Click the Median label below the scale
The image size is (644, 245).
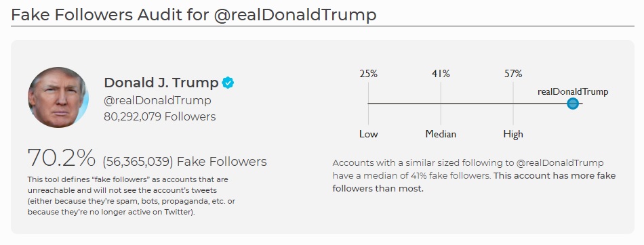click(441, 134)
